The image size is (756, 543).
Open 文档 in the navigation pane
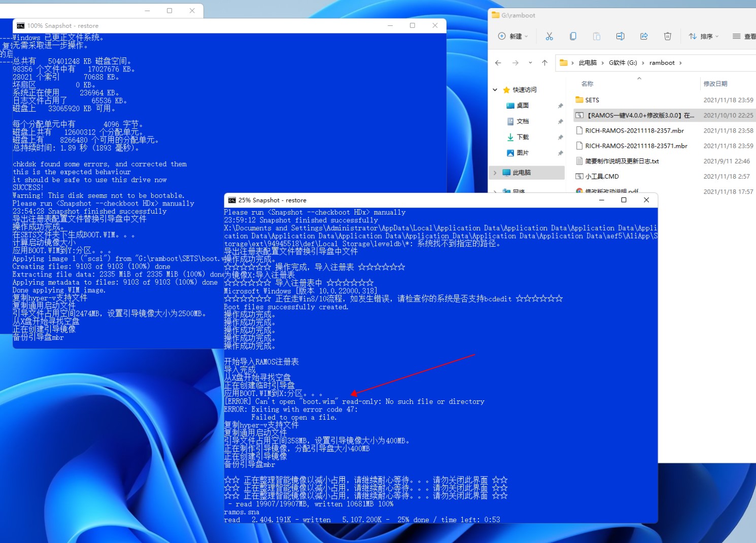tap(523, 121)
